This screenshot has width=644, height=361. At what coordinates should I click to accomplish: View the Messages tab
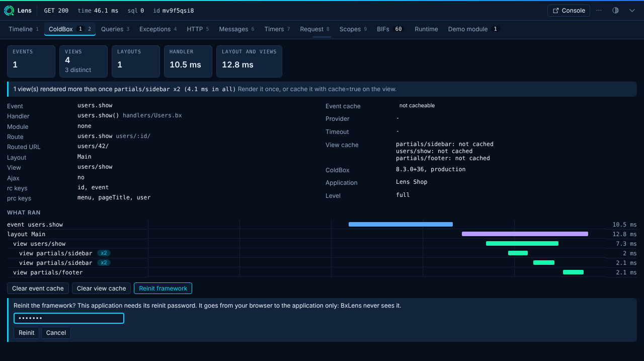pyautogui.click(x=236, y=29)
